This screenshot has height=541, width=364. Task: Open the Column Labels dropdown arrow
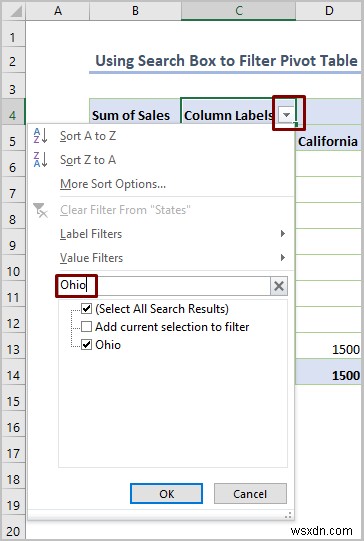pos(287,115)
